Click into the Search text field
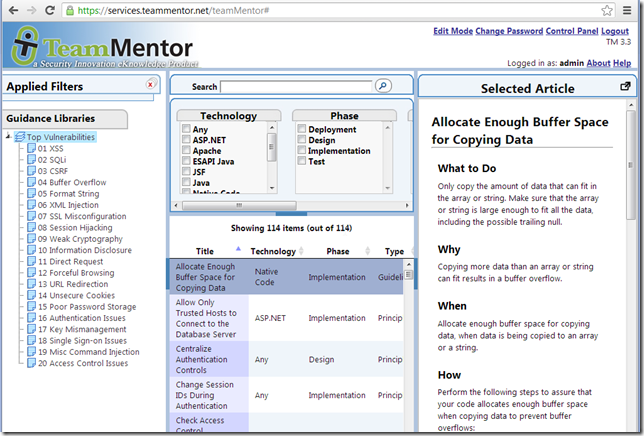 pyautogui.click(x=296, y=86)
